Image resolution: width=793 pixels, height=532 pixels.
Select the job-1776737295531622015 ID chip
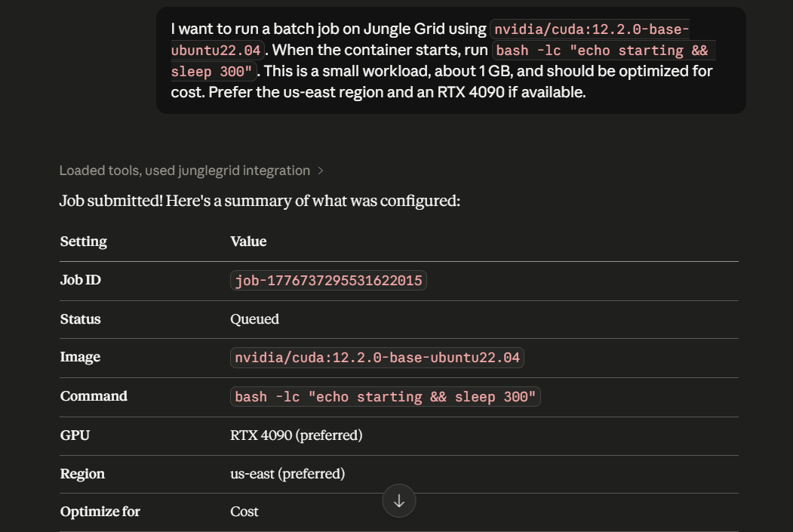pyautogui.click(x=327, y=280)
